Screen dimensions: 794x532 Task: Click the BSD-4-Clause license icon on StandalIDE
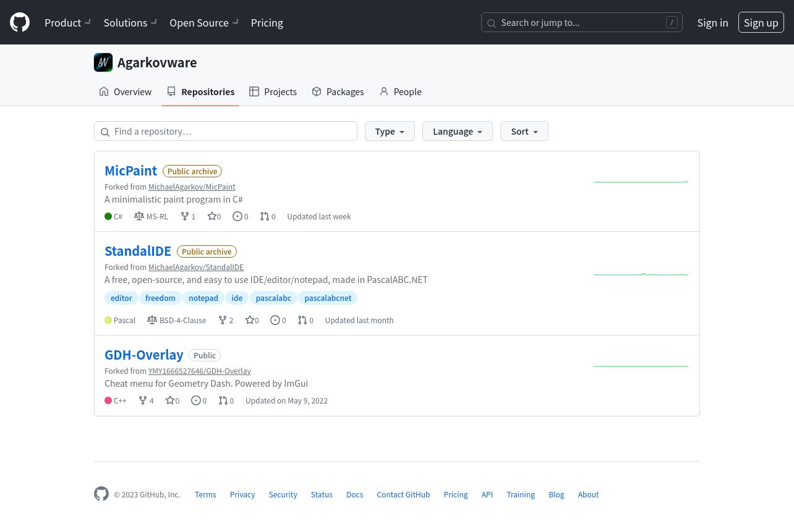coord(152,320)
